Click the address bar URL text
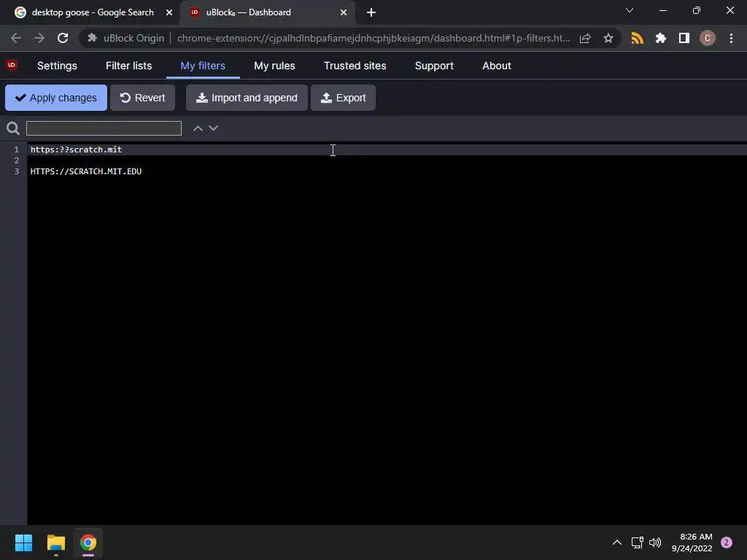 point(373,38)
